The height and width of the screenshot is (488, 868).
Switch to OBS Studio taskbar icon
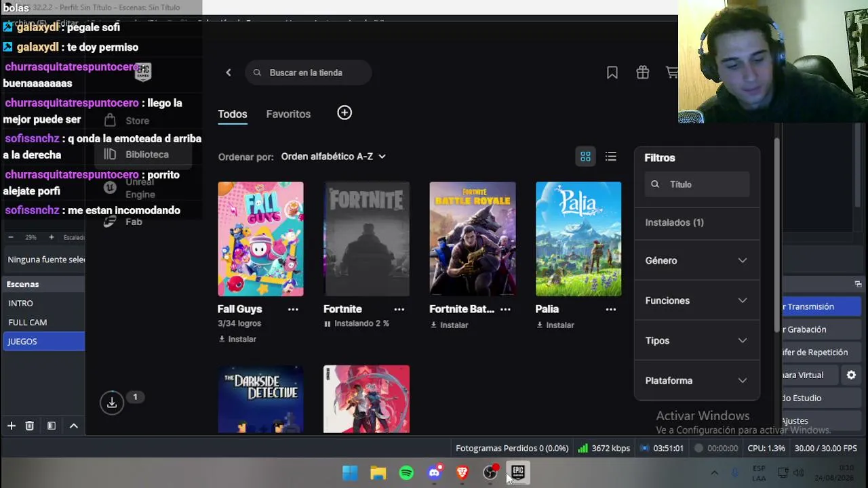click(x=490, y=472)
